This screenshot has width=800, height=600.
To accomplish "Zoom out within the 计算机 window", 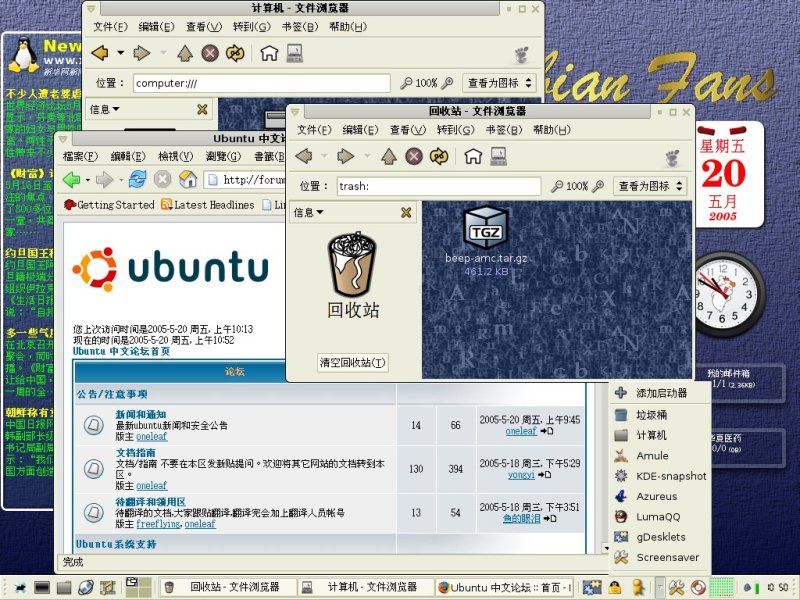I will 406,83.
